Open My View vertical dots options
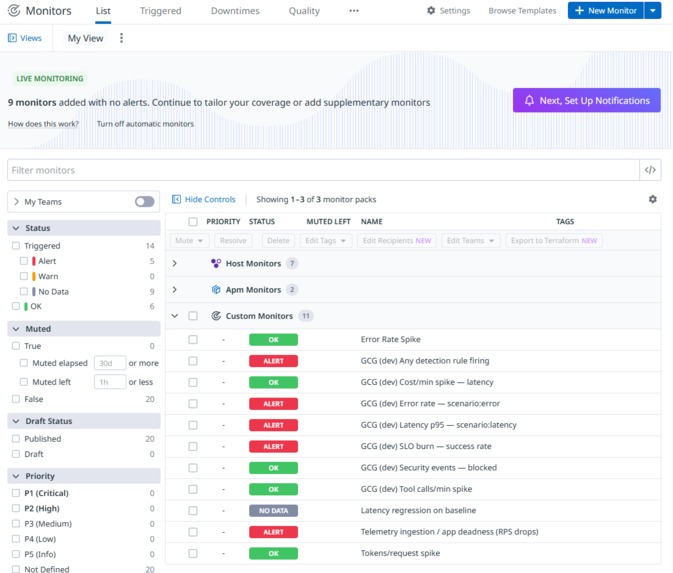 [x=121, y=38]
